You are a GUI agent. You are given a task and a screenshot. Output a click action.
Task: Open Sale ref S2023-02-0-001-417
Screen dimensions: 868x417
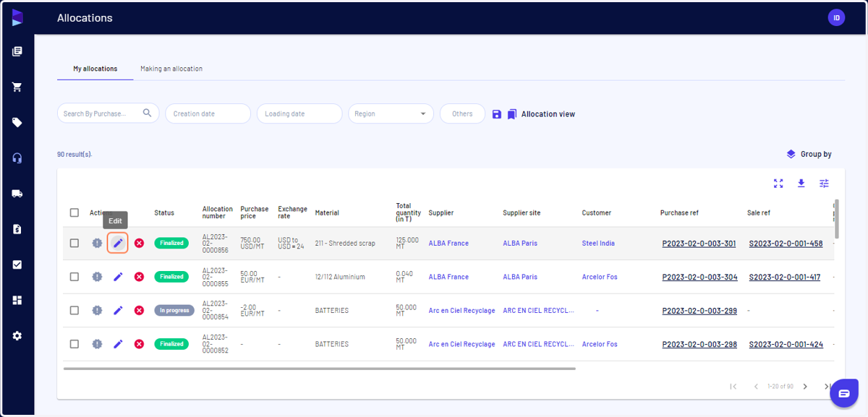785,277
